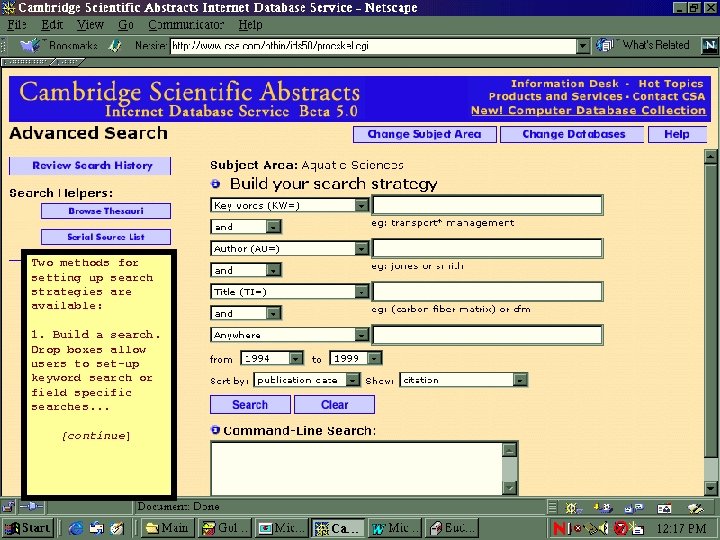Click the Key words text input field
Screen dimensions: 720x540
[488, 205]
